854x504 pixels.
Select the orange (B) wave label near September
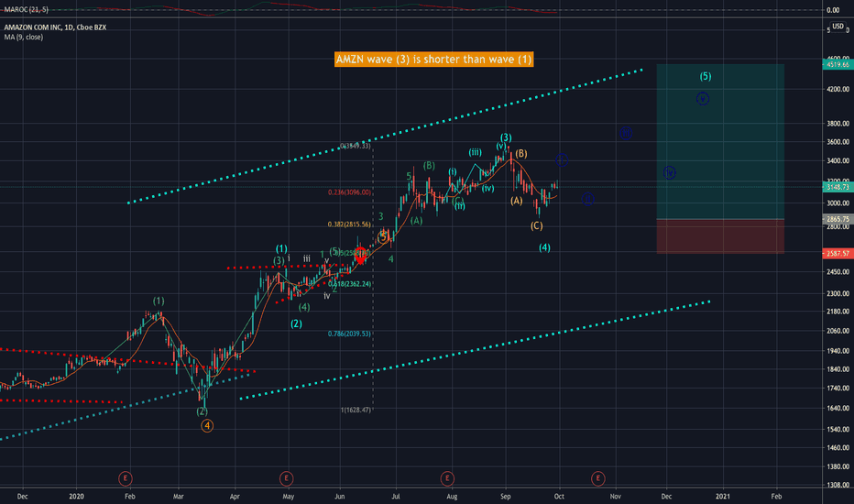pos(521,154)
